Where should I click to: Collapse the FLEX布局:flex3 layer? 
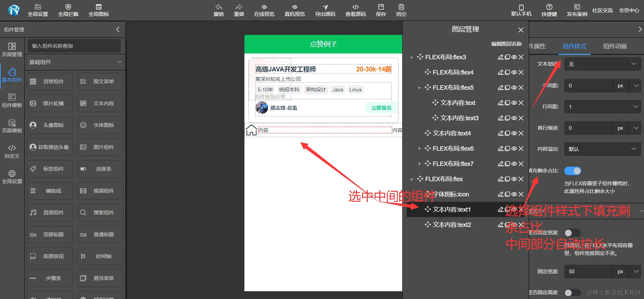click(411, 57)
